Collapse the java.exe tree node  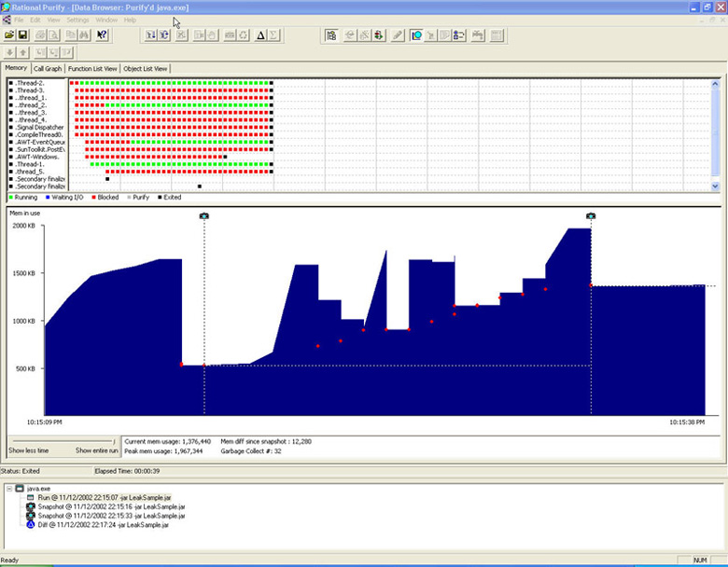point(9,488)
